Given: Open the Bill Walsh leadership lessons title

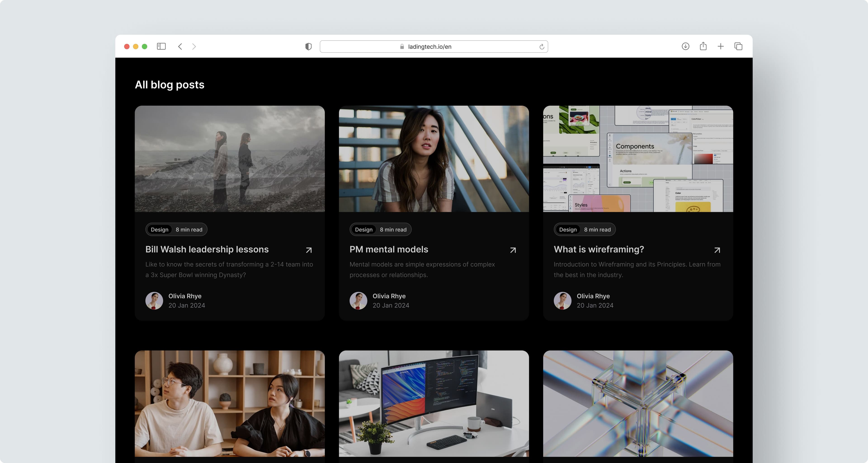Looking at the screenshot, I should [207, 249].
